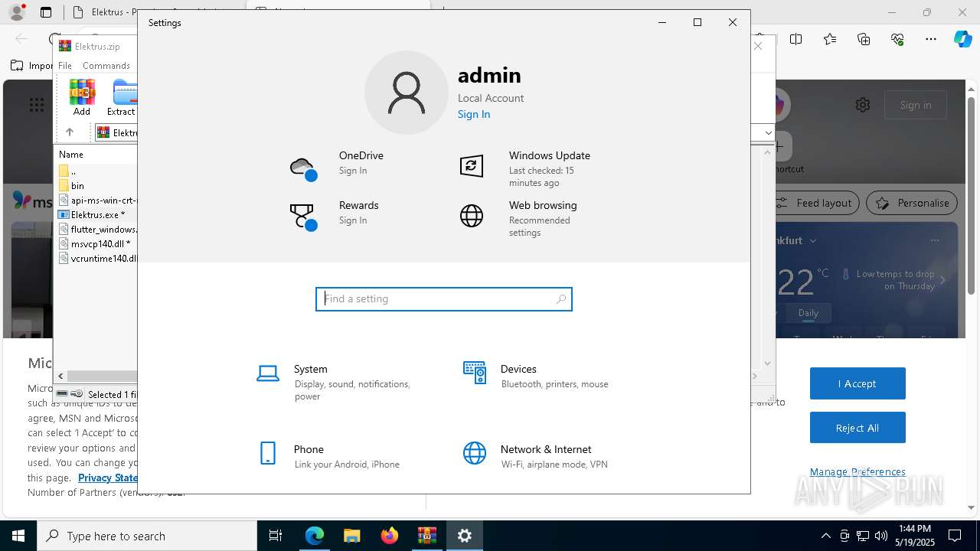Select the bin folder in WinRAR
Viewport: 980px width, 551px height.
point(77,185)
